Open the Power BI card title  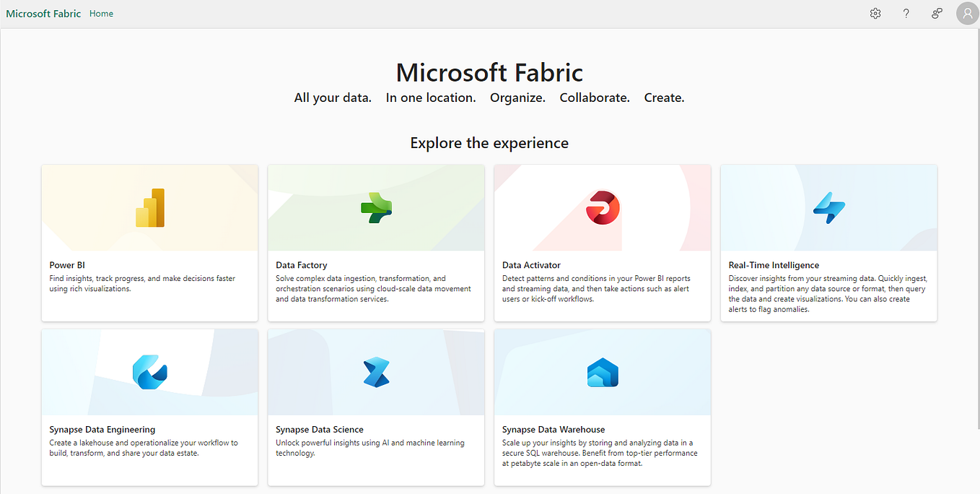pyautogui.click(x=67, y=265)
